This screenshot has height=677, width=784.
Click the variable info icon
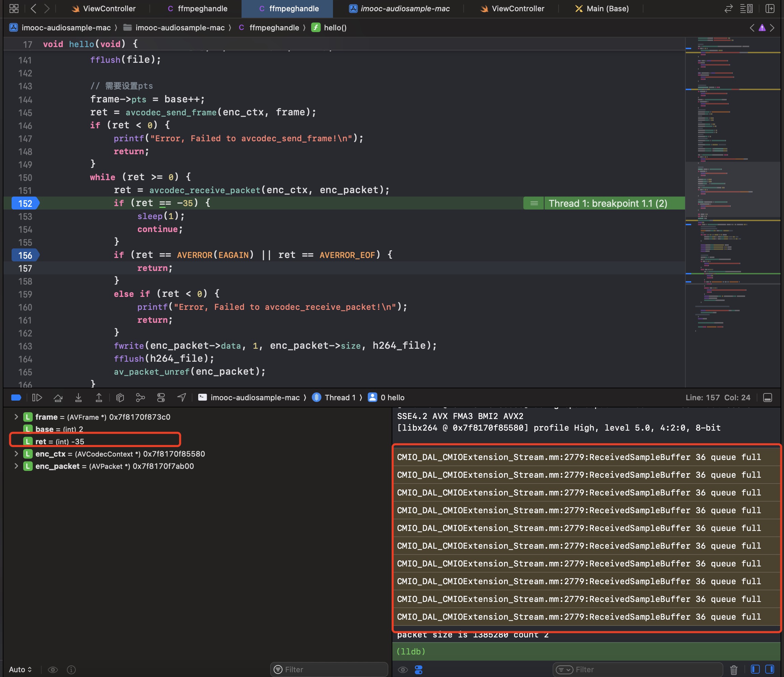click(x=71, y=669)
